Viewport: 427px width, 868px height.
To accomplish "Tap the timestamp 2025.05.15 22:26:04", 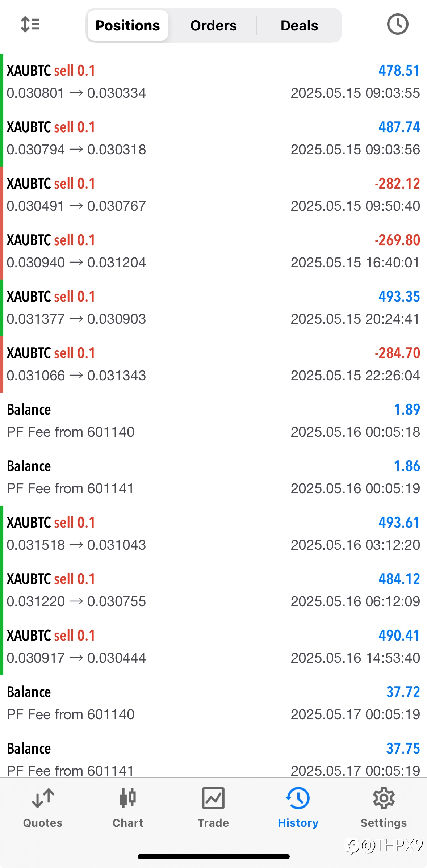I will [x=355, y=376].
